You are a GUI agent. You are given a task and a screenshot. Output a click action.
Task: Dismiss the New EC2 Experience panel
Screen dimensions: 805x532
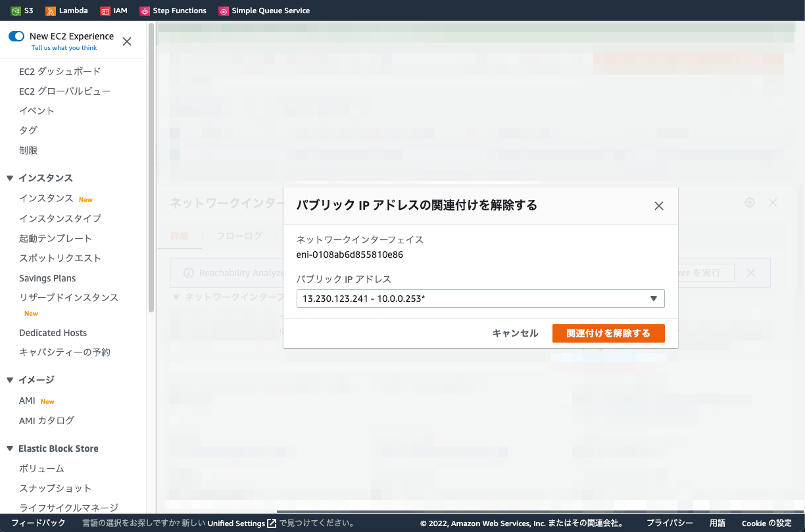(x=126, y=41)
